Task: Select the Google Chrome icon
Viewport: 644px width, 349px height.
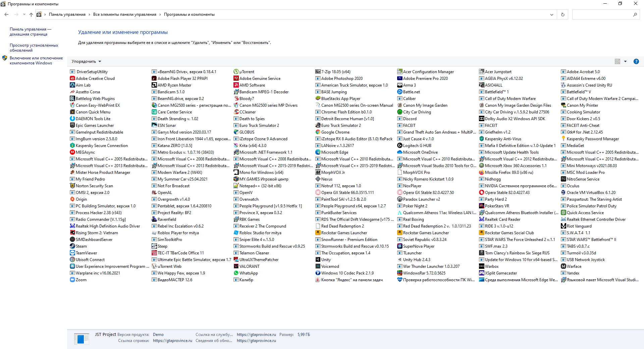Action: coord(318,132)
